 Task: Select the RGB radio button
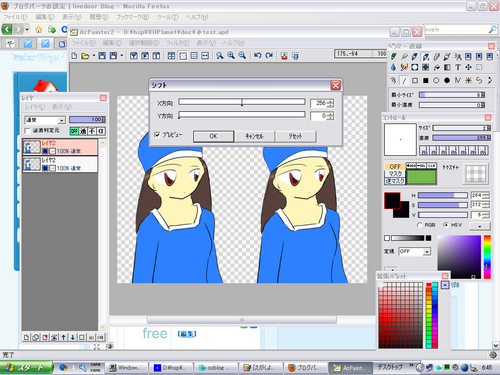(x=420, y=225)
